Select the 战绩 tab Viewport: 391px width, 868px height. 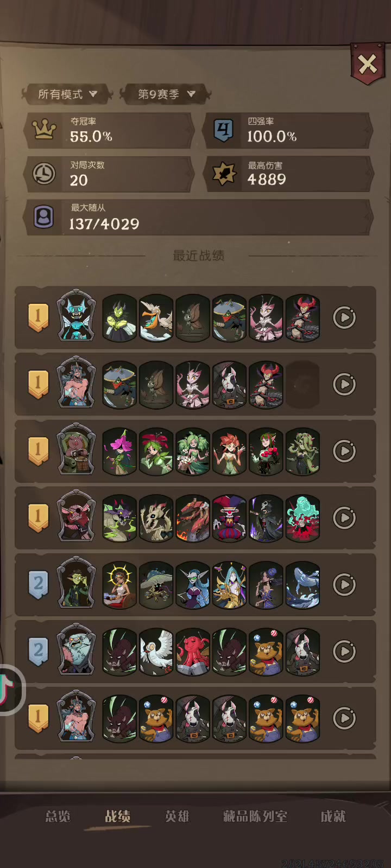(117, 816)
